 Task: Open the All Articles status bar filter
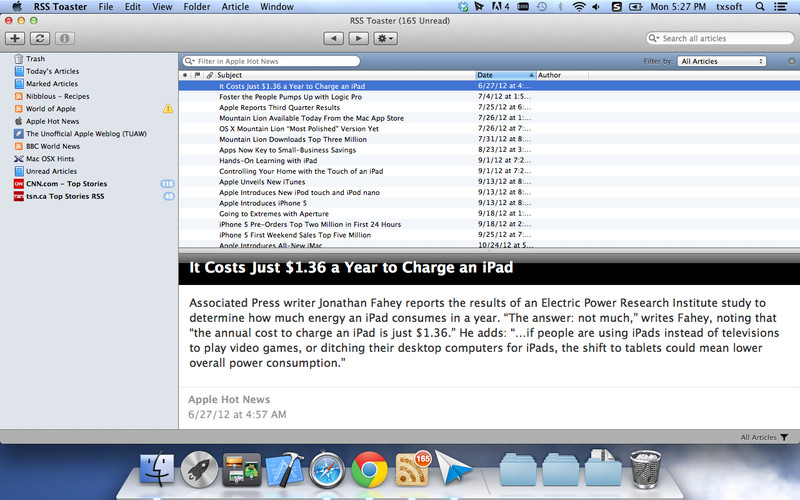click(764, 437)
